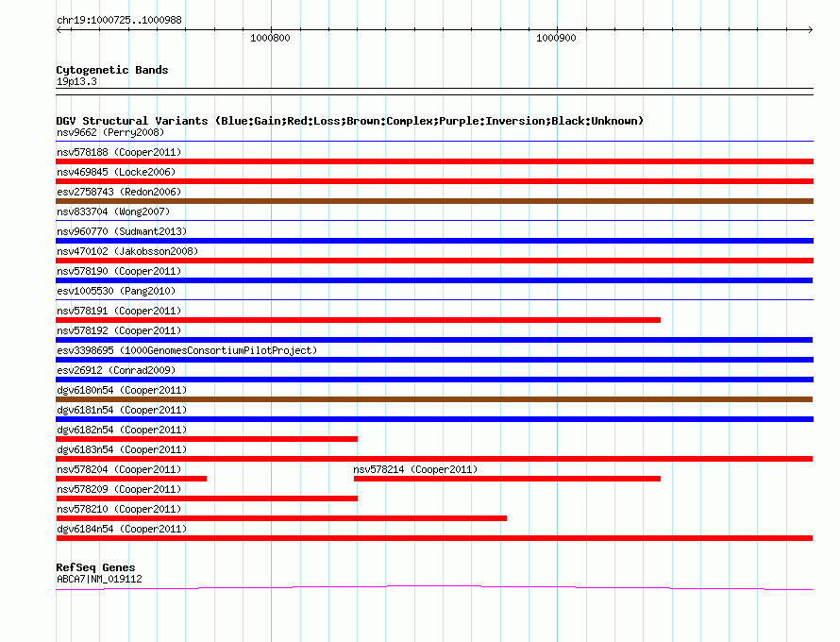840x642 pixels.
Task: Open variant nsv578210 (Cooper2011)
Action: (x=119, y=509)
